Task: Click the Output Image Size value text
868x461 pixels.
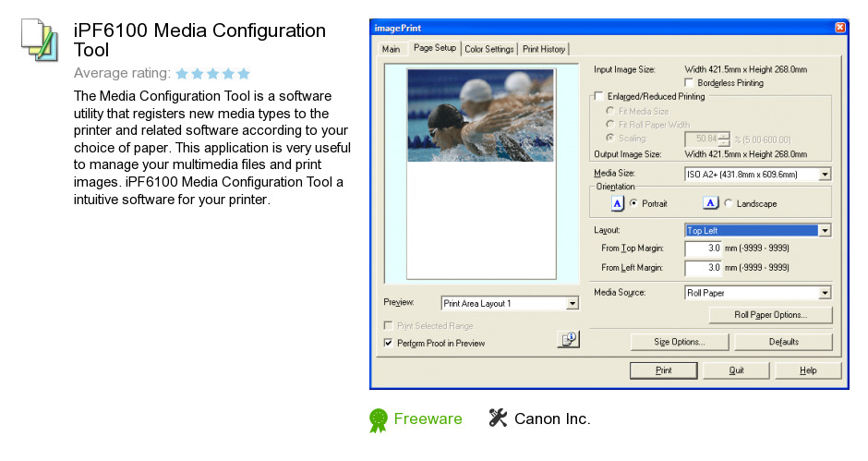Action: (x=746, y=154)
